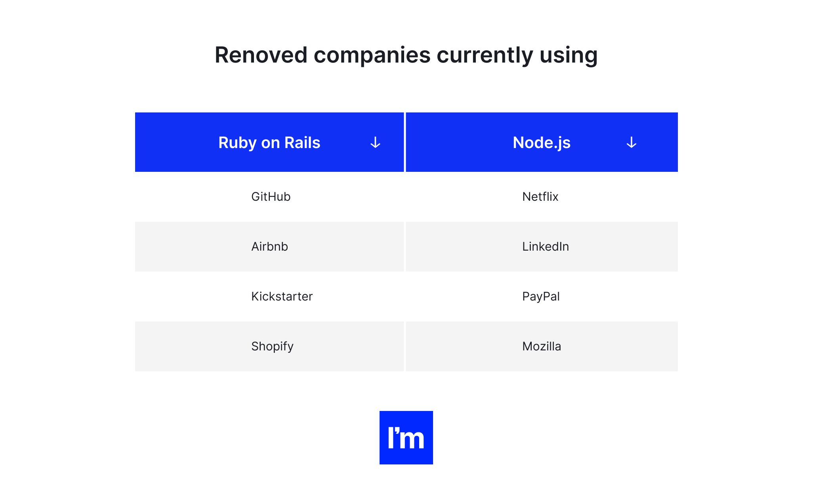This screenshot has width=813, height=504.
Task: Click the down arrow beside Node.js
Action: (631, 143)
